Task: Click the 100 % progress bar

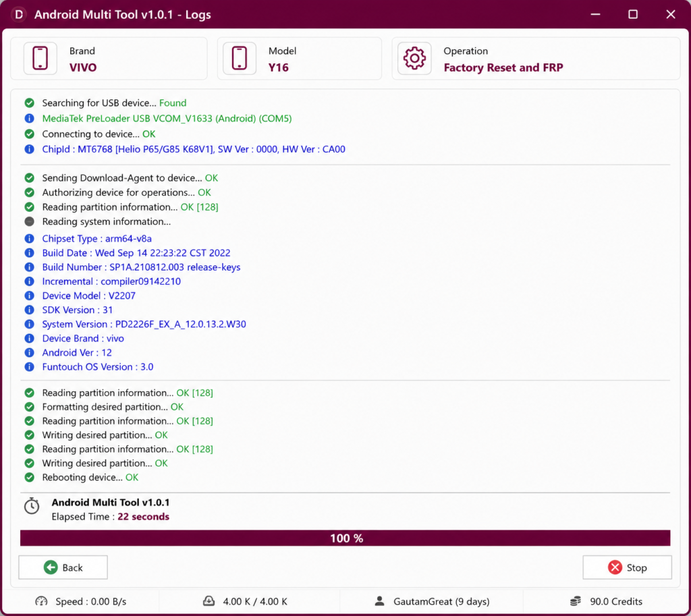Action: tap(345, 538)
